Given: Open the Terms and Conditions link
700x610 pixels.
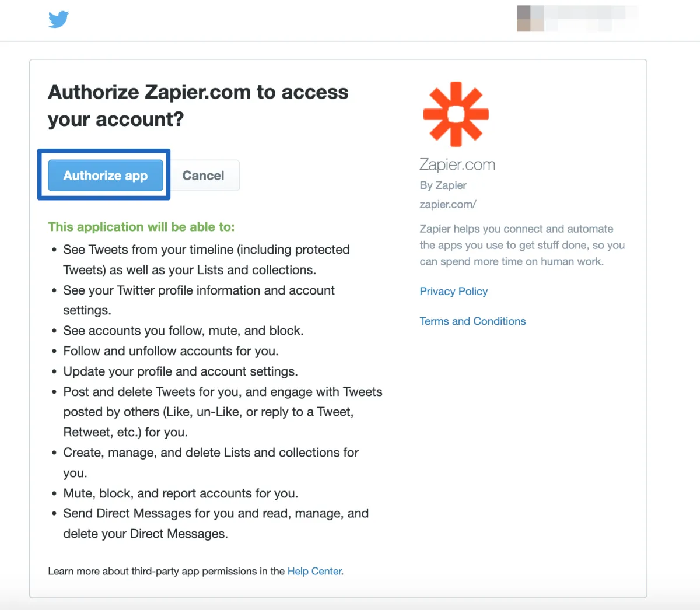Looking at the screenshot, I should (x=473, y=321).
